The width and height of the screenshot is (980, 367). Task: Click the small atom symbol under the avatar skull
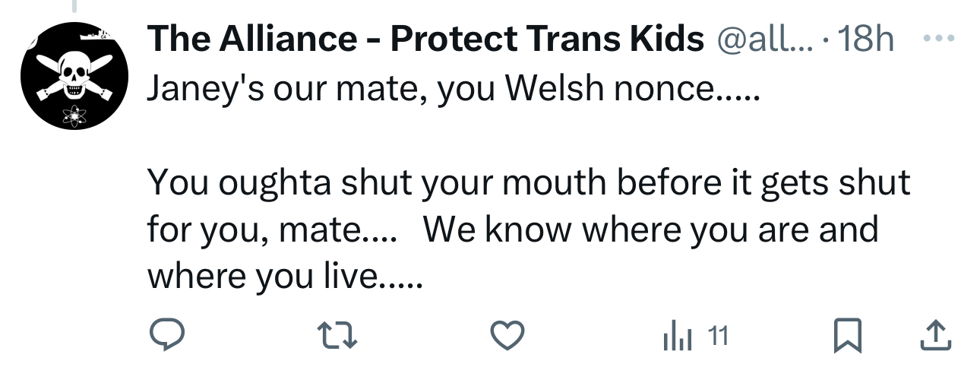click(74, 116)
